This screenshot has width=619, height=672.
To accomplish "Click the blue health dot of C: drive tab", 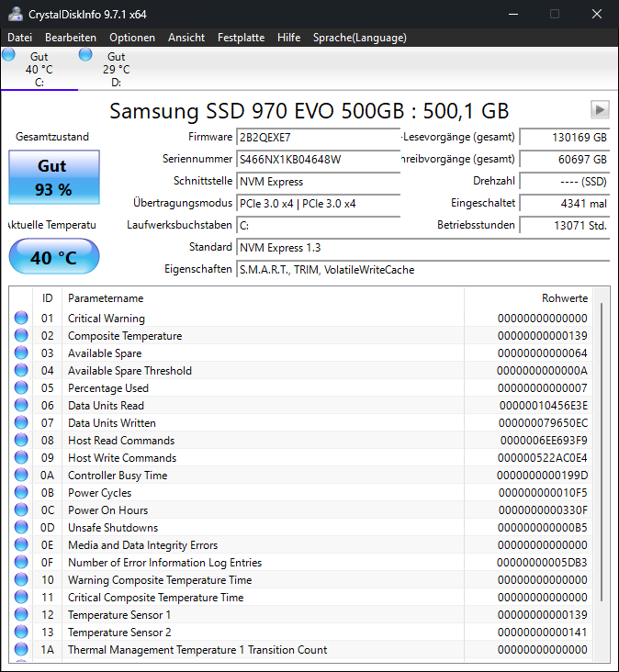I will (8, 55).
